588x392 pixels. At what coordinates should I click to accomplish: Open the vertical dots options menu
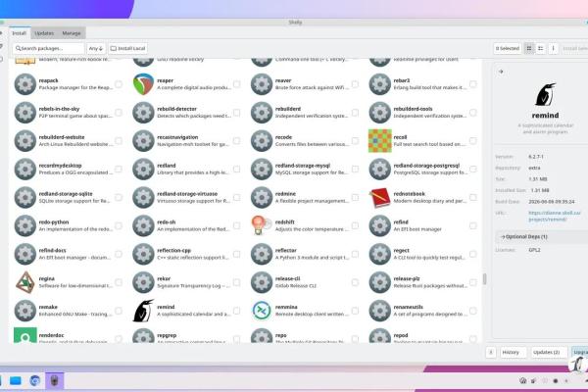[x=553, y=48]
